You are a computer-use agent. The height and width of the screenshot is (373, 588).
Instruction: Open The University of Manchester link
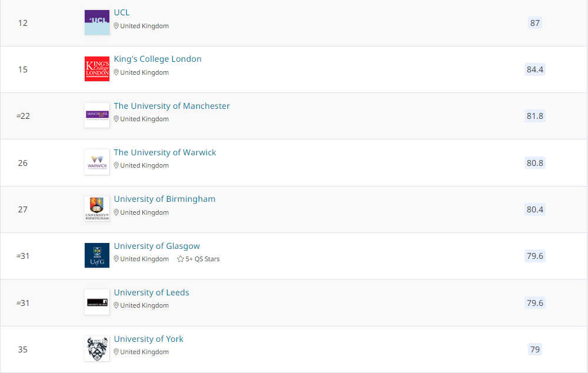tap(172, 106)
